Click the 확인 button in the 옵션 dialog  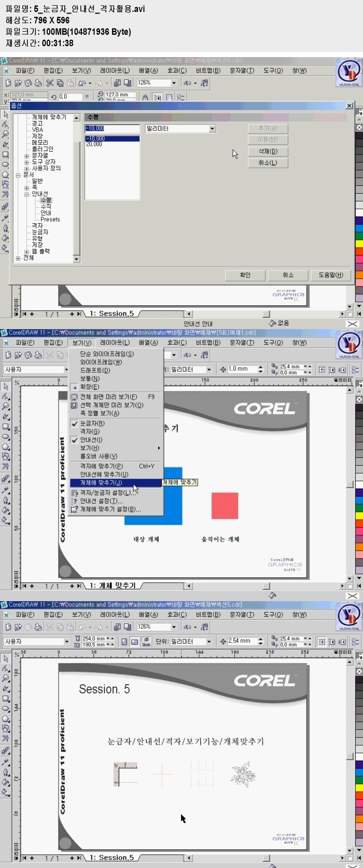(245, 275)
